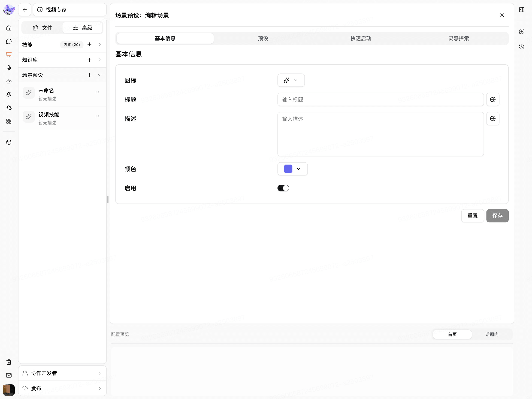Viewport: 532px width, 399px height.
Task: Open the trash icon in sidebar
Action: [9, 362]
